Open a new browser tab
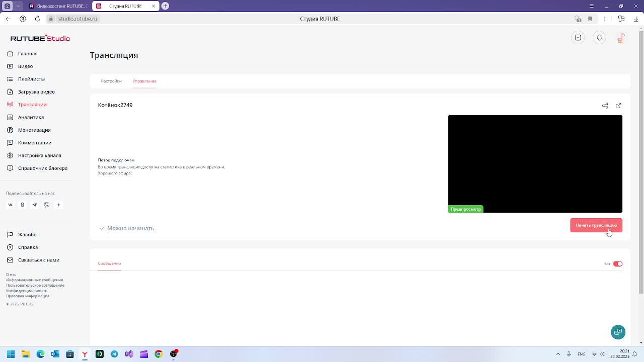This screenshot has height=362, width=644. (x=165, y=6)
